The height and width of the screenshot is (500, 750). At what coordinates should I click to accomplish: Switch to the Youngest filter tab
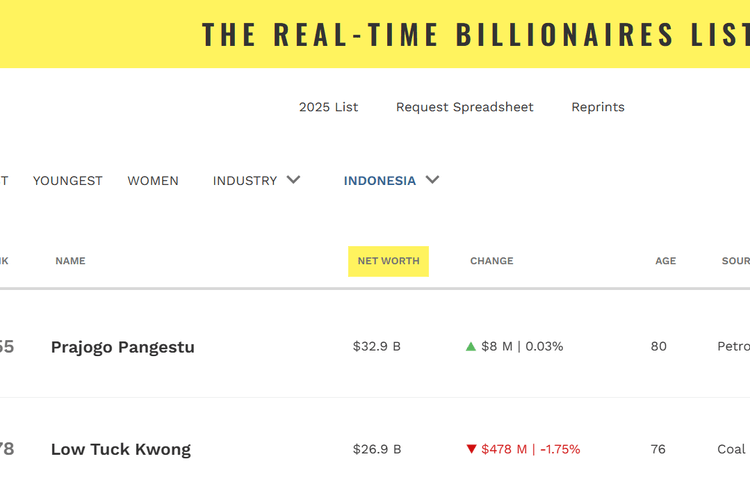(67, 181)
